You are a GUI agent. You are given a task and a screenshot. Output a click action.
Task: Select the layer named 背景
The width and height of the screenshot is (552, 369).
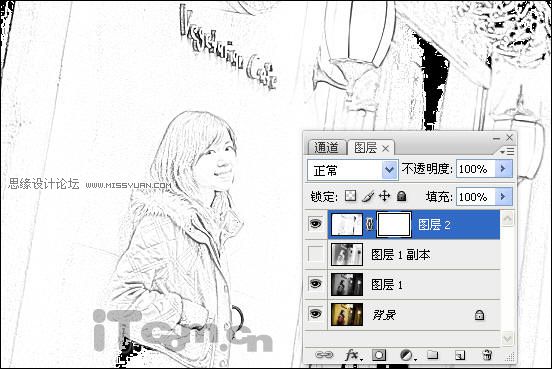(x=384, y=315)
